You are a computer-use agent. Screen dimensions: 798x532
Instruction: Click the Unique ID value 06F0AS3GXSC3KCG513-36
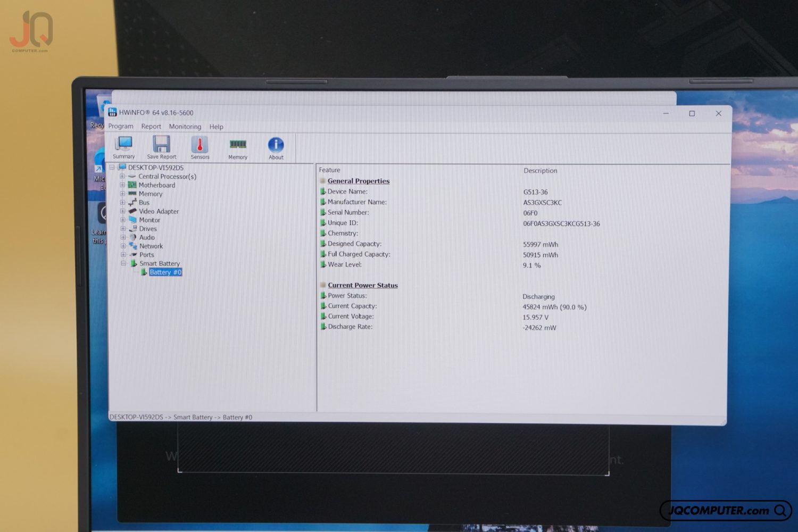[x=561, y=224]
